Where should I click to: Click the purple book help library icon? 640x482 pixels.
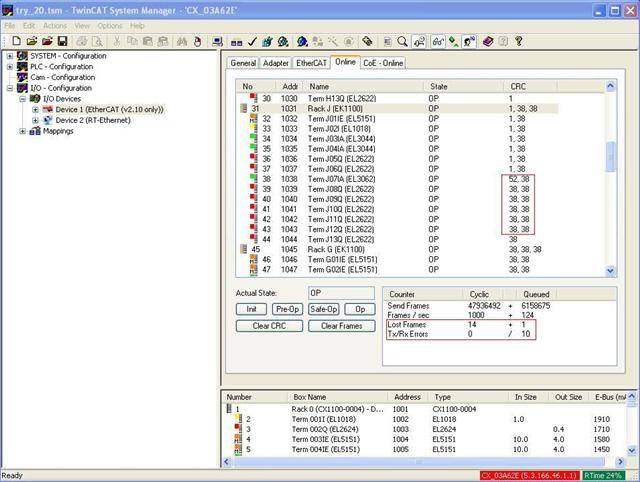[488, 41]
